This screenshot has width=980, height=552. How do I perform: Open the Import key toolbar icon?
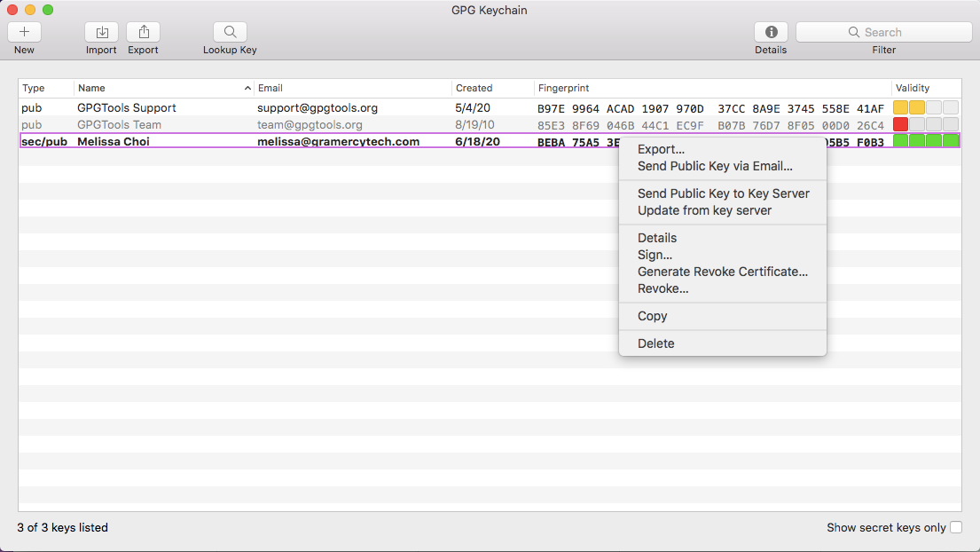[x=101, y=32]
